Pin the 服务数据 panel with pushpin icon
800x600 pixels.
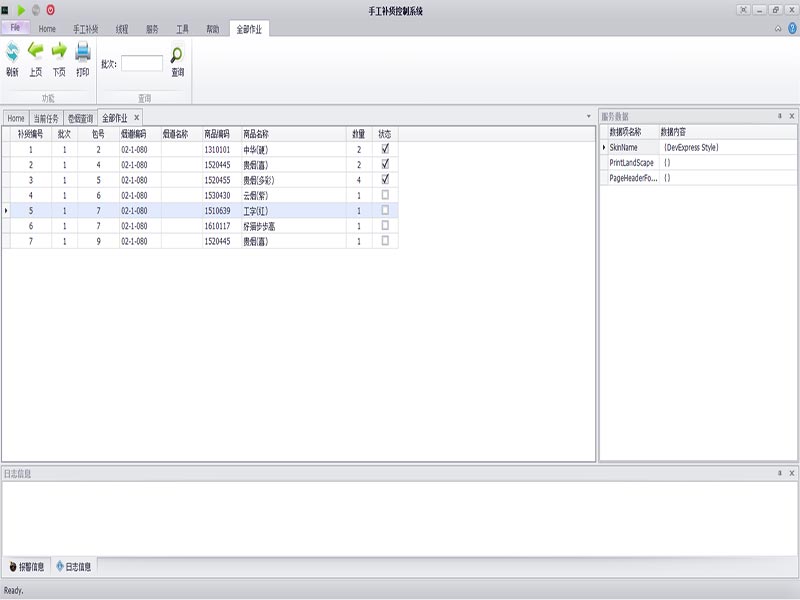(x=779, y=116)
